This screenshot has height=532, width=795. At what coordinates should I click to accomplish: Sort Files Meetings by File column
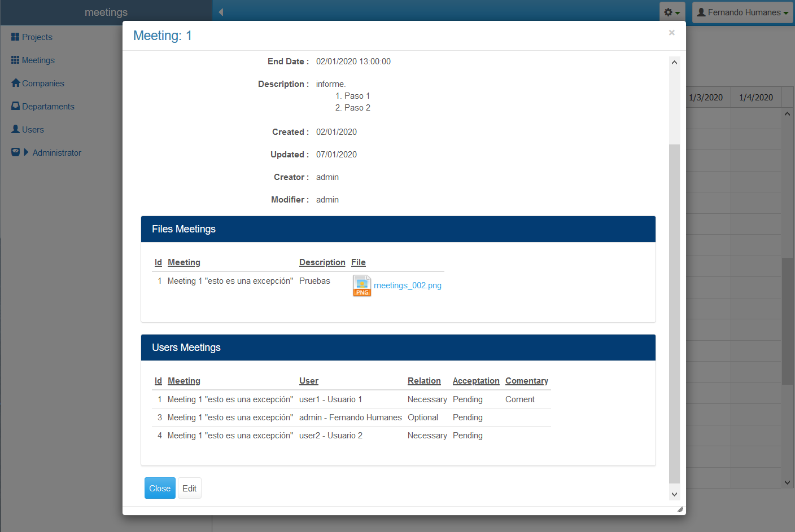coord(359,262)
